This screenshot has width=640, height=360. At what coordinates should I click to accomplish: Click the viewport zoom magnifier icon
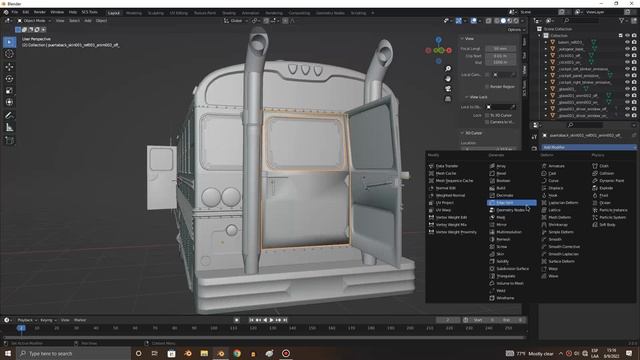click(x=448, y=69)
